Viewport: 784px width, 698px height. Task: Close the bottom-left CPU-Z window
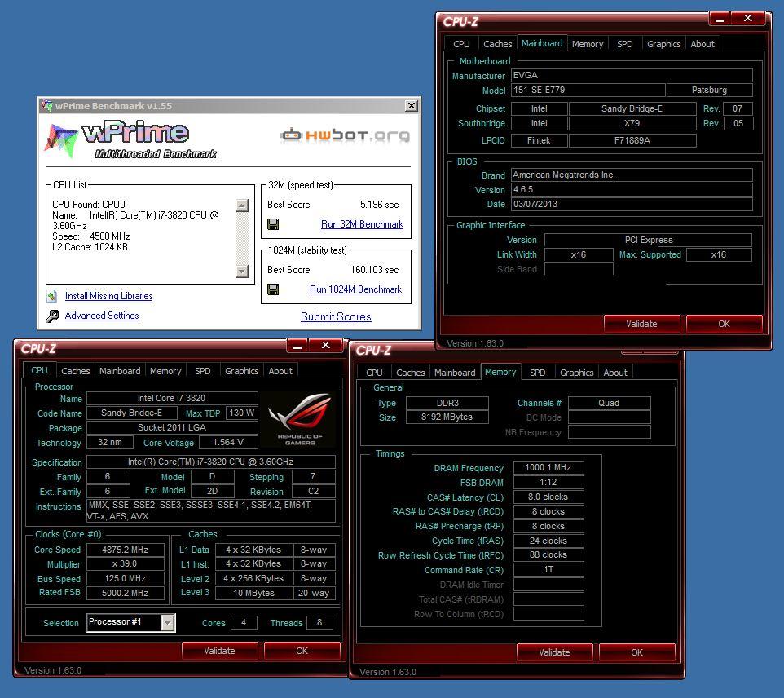pos(325,345)
